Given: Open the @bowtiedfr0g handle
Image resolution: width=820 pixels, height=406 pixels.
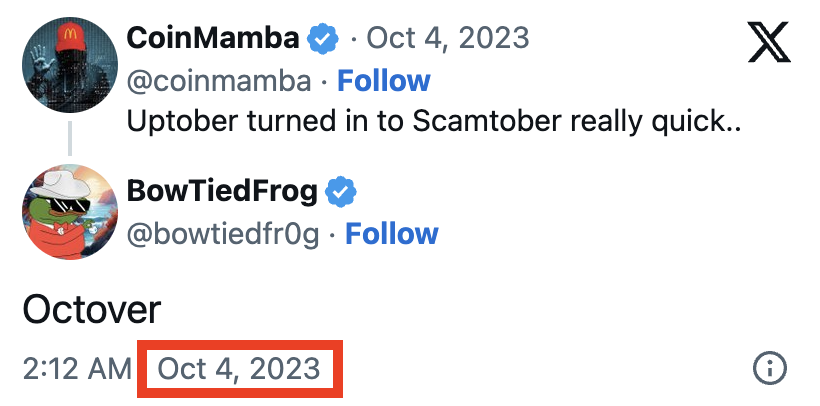Looking at the screenshot, I should (x=223, y=234).
